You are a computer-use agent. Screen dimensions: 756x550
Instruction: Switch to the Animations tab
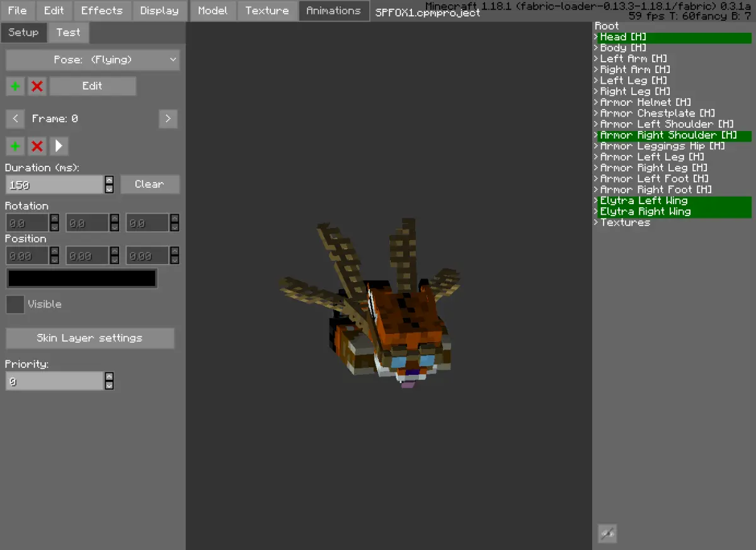click(334, 11)
